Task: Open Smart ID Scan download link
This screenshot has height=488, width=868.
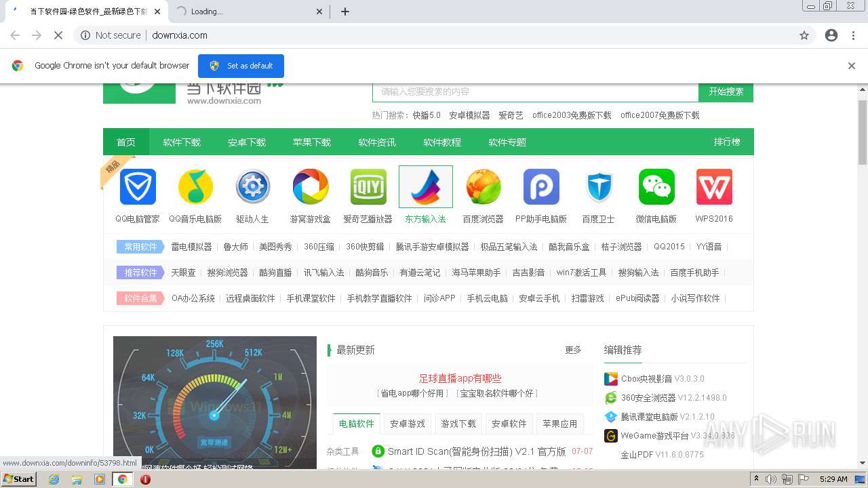Action: (x=477, y=451)
